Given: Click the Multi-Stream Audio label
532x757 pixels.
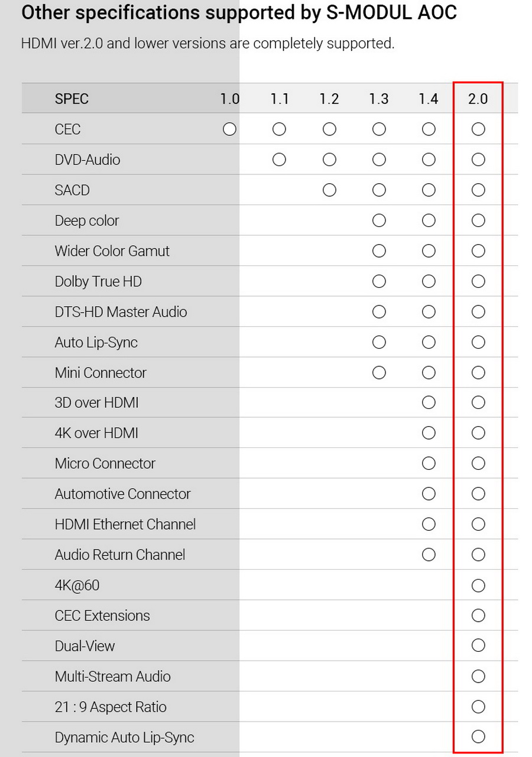Looking at the screenshot, I should (113, 677).
